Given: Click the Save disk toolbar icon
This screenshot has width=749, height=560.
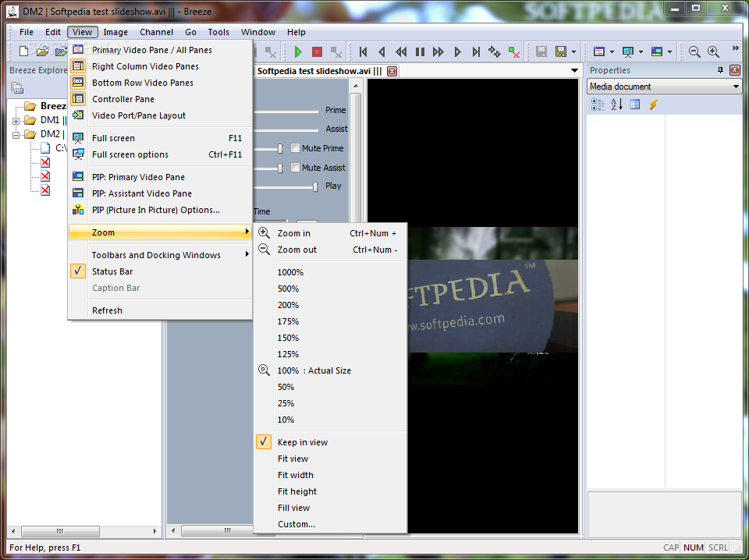Looking at the screenshot, I should (541, 51).
